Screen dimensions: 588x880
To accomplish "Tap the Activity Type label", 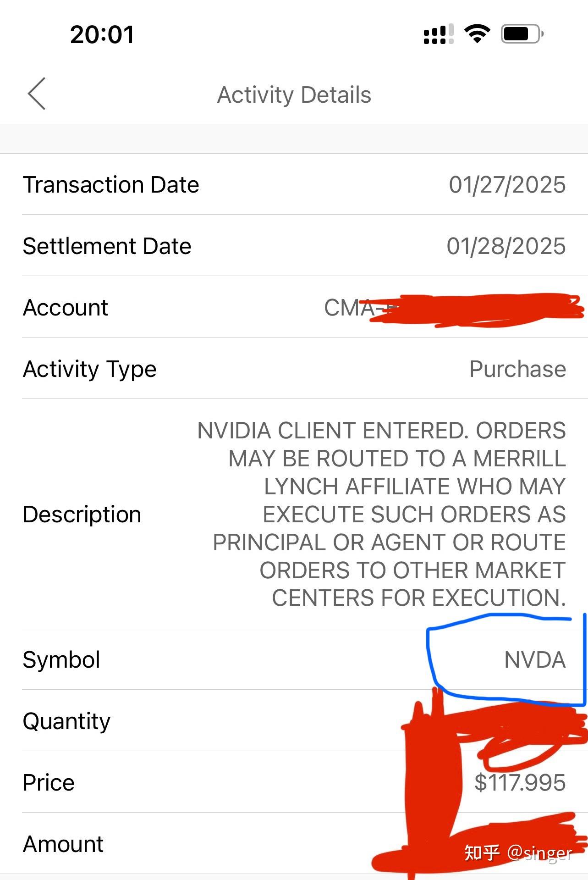I will coord(90,369).
